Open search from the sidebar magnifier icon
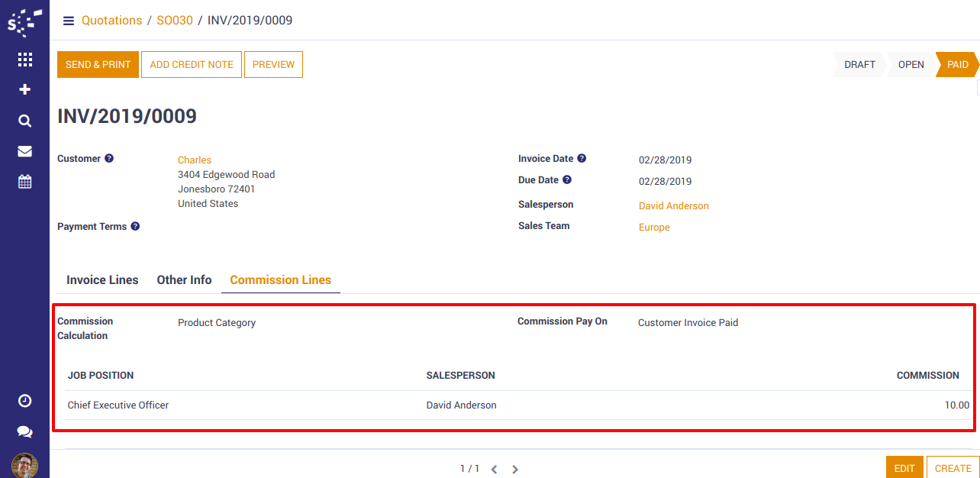This screenshot has height=478, width=980. (24, 121)
